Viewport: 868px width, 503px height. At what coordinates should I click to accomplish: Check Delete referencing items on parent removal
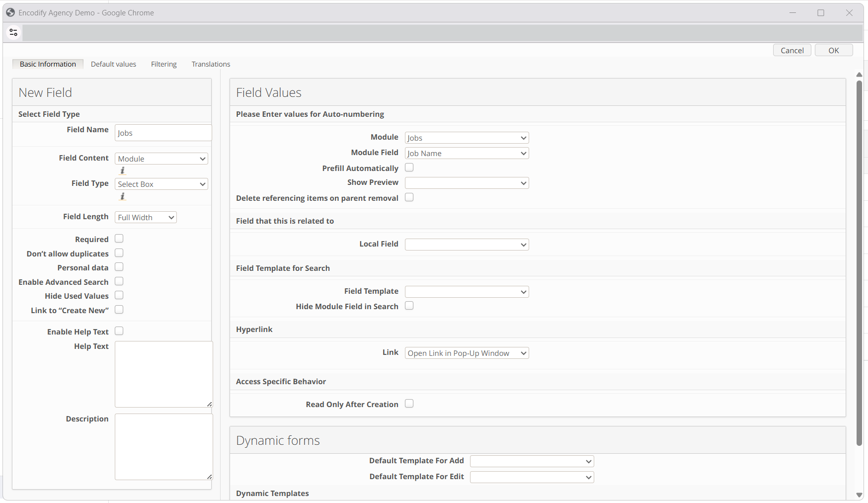point(409,197)
